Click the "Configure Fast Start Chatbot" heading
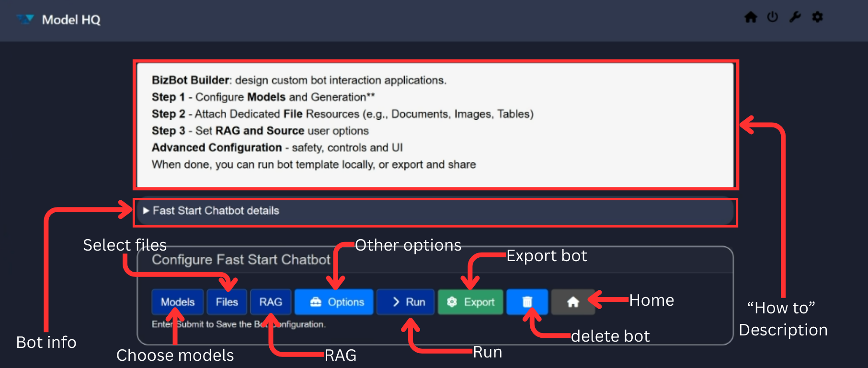Viewport: 868px width, 368px height. point(241,260)
